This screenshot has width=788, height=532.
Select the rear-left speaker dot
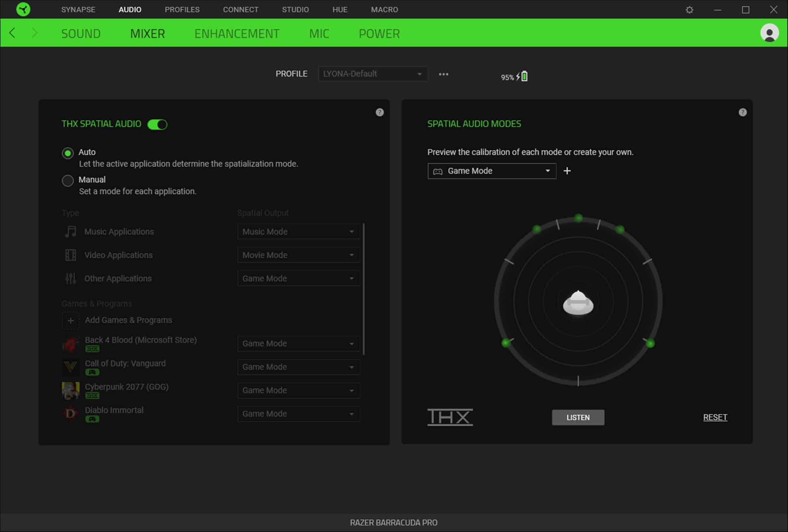[x=506, y=343]
